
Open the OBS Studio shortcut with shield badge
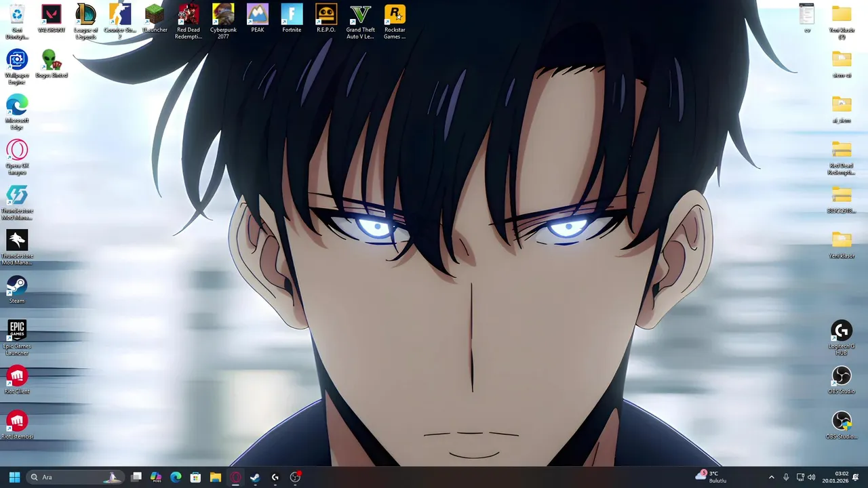pos(842,425)
